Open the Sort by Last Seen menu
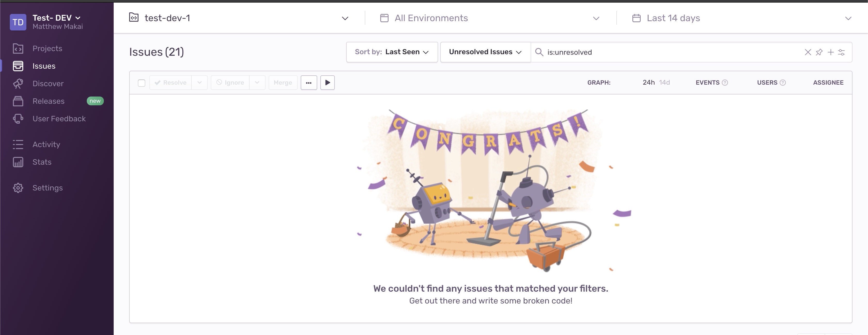868x335 pixels. (x=391, y=51)
